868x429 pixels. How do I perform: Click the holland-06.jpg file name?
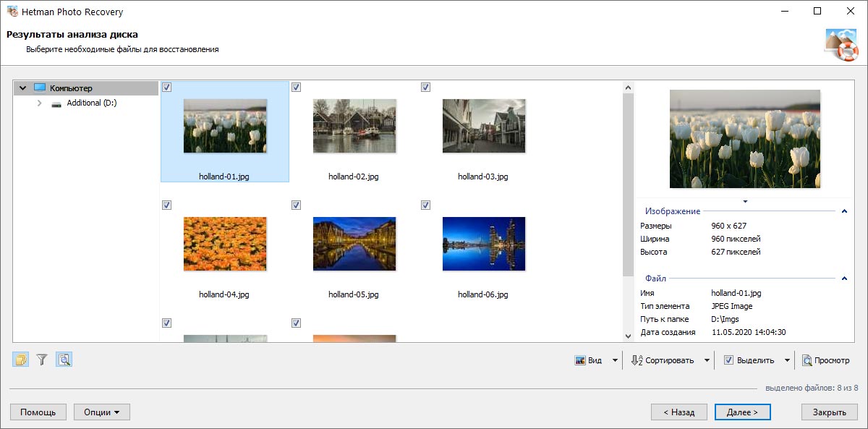coord(483,294)
